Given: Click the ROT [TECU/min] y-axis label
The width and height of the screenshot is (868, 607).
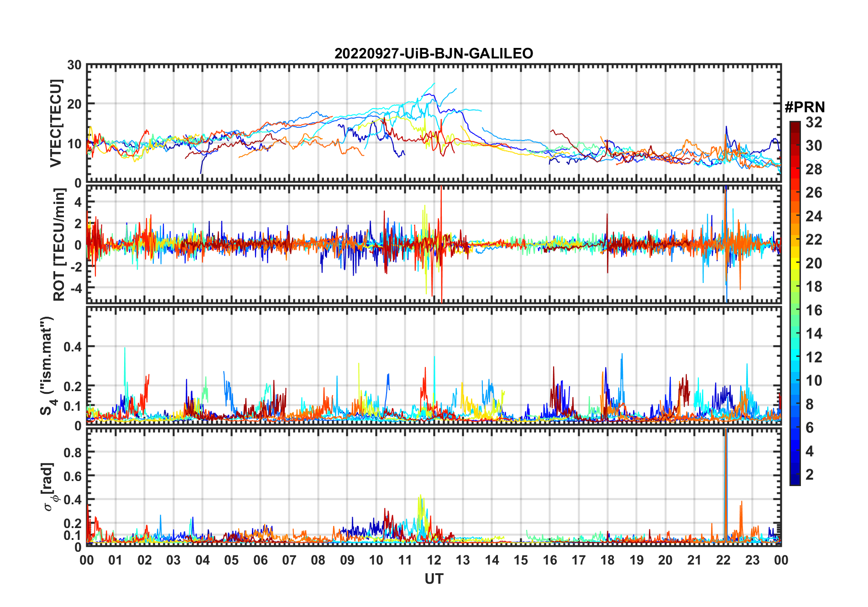Looking at the screenshot, I should pos(59,245).
